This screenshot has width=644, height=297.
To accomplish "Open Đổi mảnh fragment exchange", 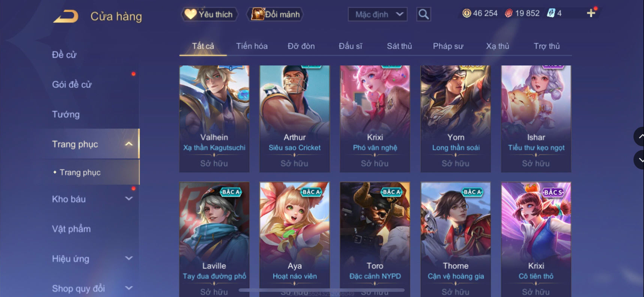I will (x=275, y=14).
